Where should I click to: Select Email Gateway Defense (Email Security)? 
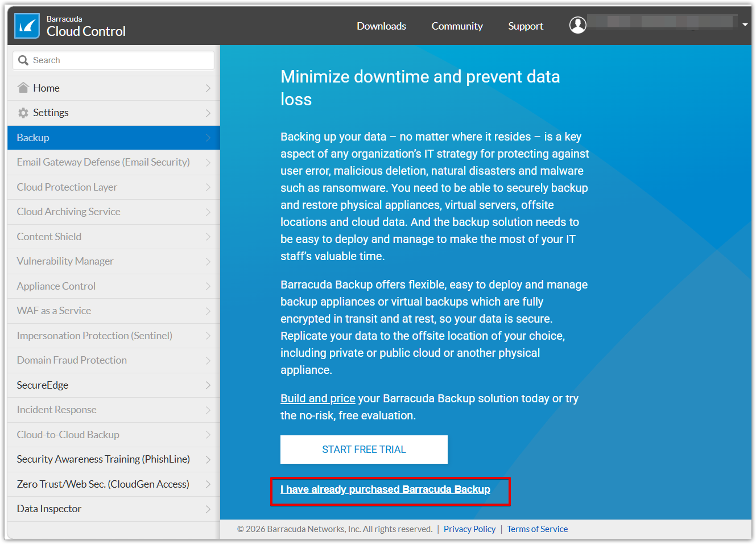[114, 162]
